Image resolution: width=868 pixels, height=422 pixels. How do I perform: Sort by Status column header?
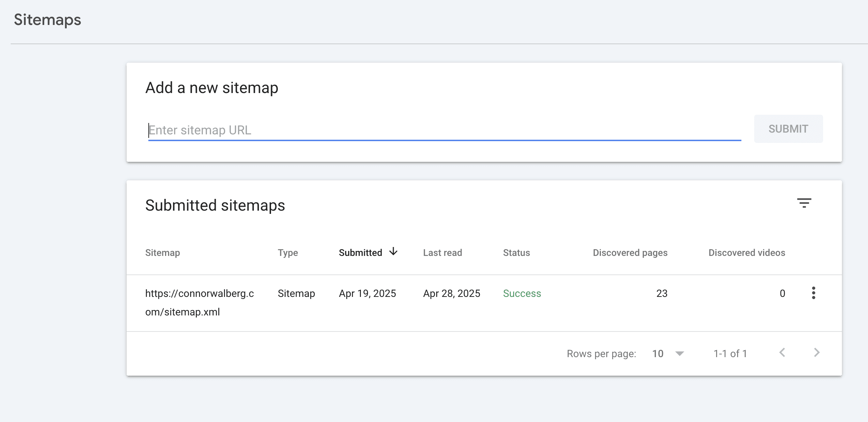(x=516, y=253)
